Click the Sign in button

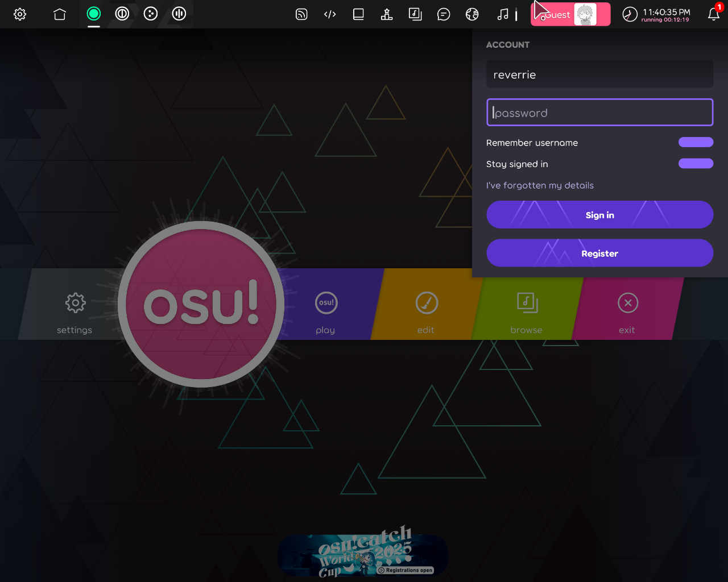click(x=599, y=215)
